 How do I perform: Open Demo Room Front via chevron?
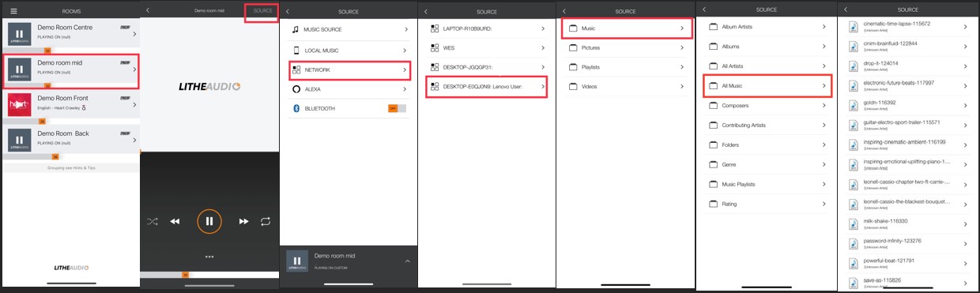pos(134,104)
